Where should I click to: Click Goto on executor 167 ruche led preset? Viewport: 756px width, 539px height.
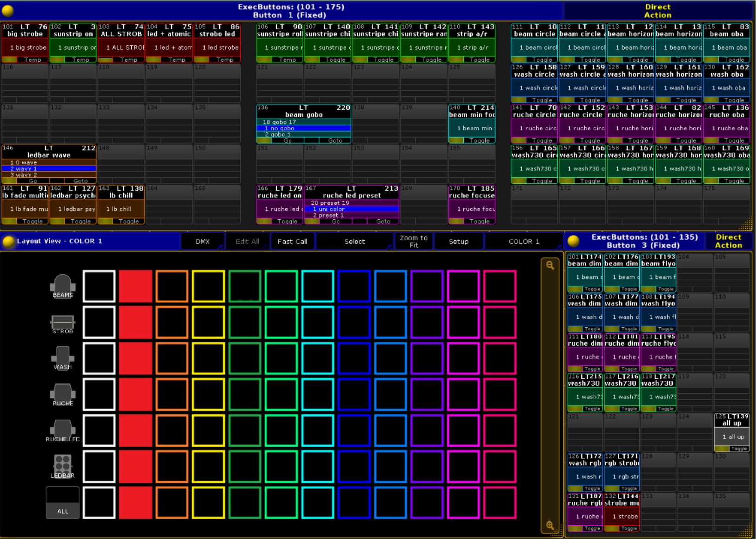point(383,221)
